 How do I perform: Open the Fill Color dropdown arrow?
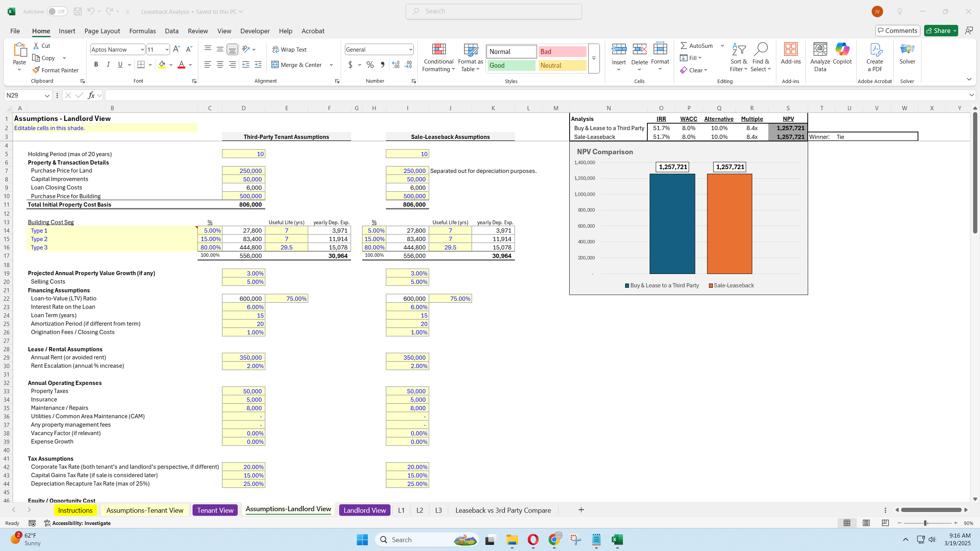pos(171,65)
